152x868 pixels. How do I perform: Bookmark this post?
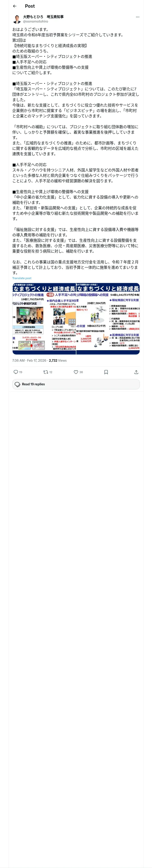click(x=106, y=372)
